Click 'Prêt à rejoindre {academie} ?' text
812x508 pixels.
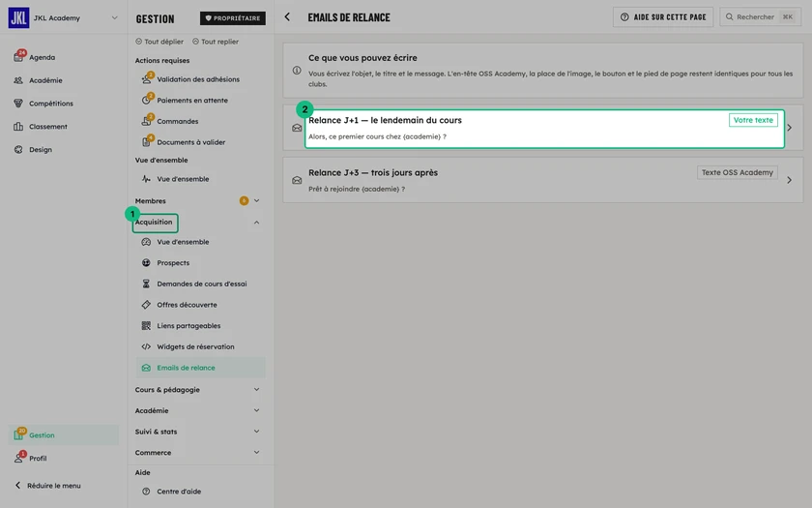(357, 190)
